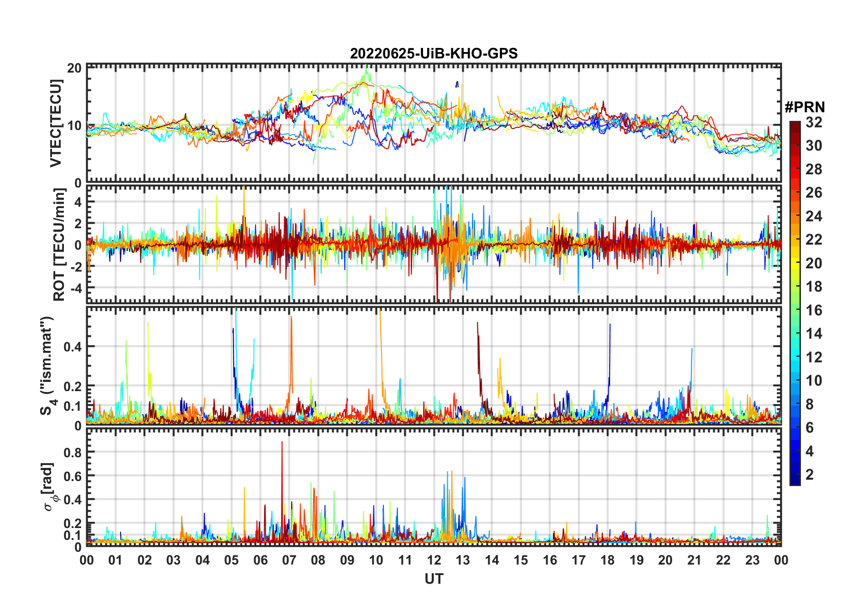Select tick value -2 on the ROT axis
The height and width of the screenshot is (607, 868).
point(76,266)
